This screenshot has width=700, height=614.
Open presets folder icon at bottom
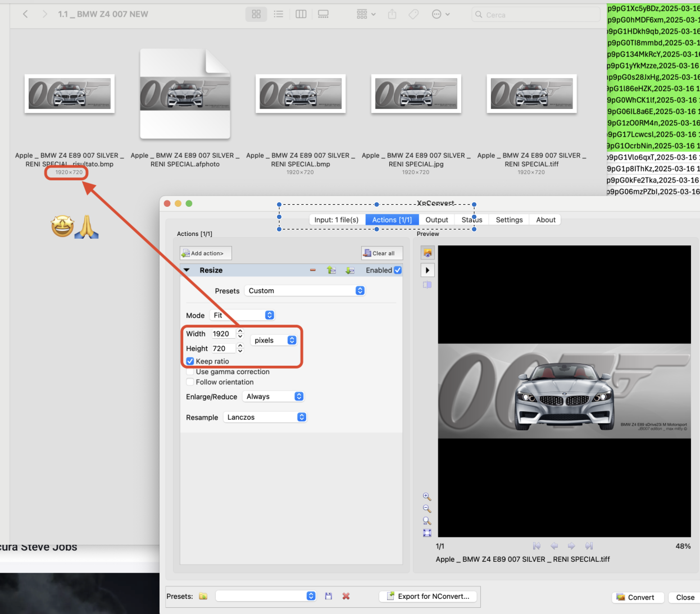pos(203,596)
